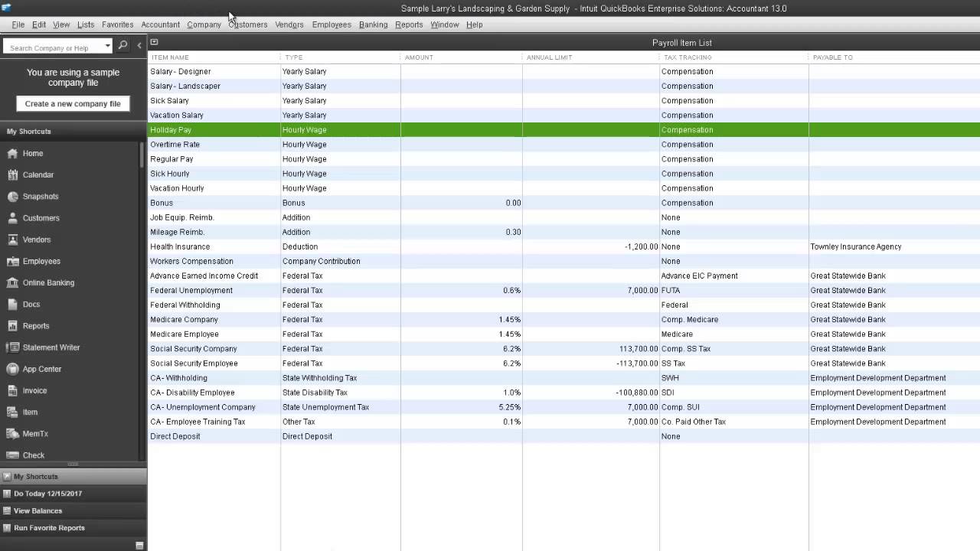Open the Item shortcut icon
The width and height of the screenshot is (980, 551).
click(12, 412)
